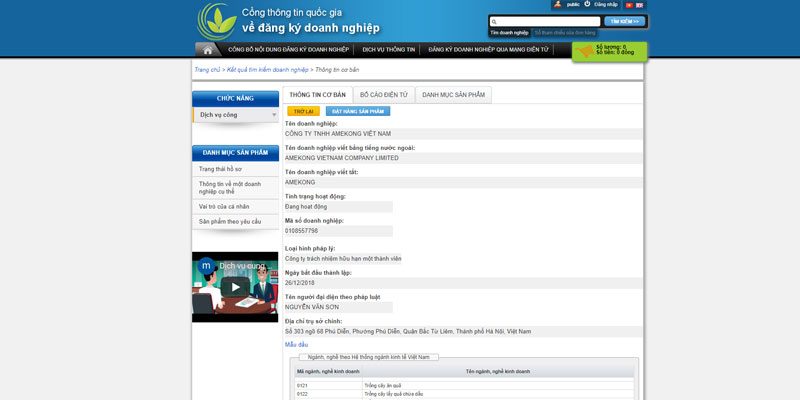Image resolution: width=800 pixels, height=400 pixels.
Task: Click the Tìm kiếm search button
Action: 625,21
